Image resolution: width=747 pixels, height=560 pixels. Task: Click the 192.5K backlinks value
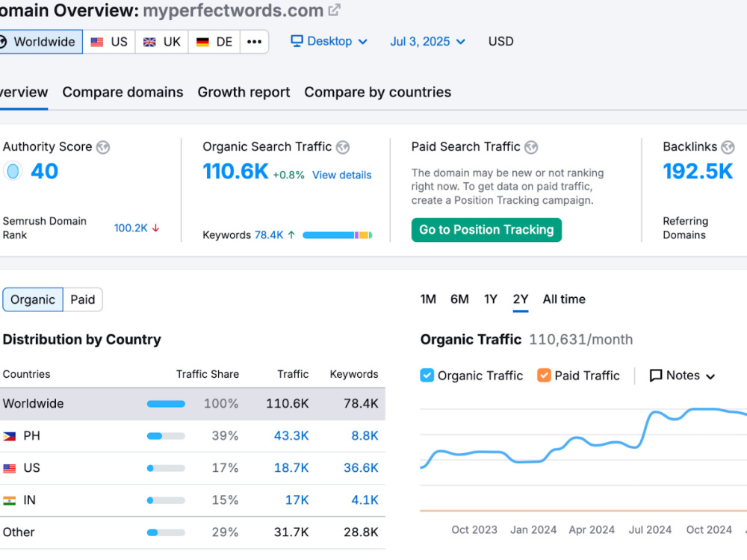click(698, 172)
